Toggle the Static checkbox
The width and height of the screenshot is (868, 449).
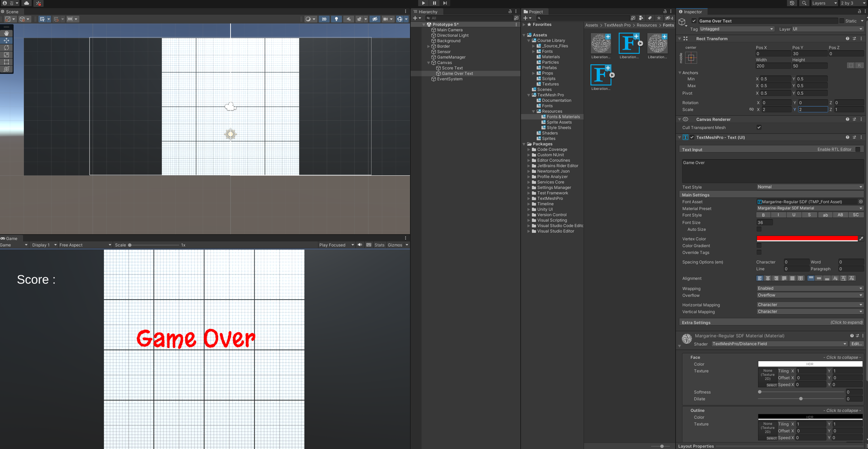(x=842, y=21)
